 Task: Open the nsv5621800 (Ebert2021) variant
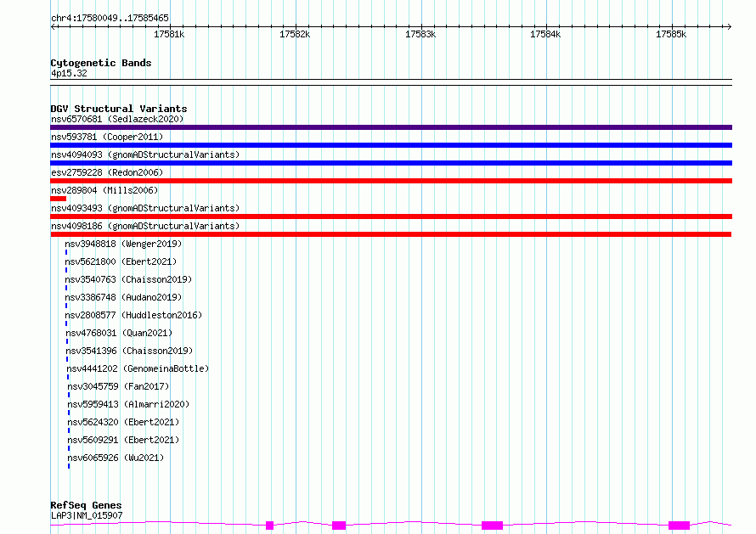click(x=121, y=261)
